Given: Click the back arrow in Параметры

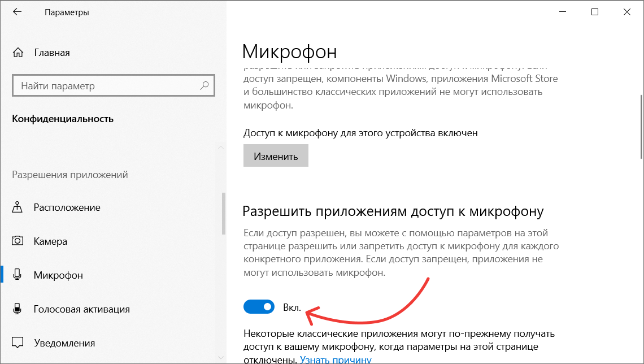Looking at the screenshot, I should 17,12.
